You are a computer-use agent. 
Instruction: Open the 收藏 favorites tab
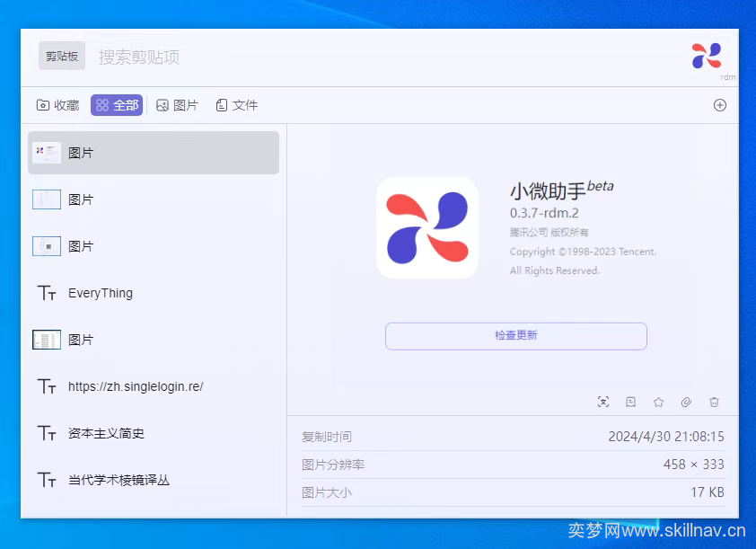[57, 105]
